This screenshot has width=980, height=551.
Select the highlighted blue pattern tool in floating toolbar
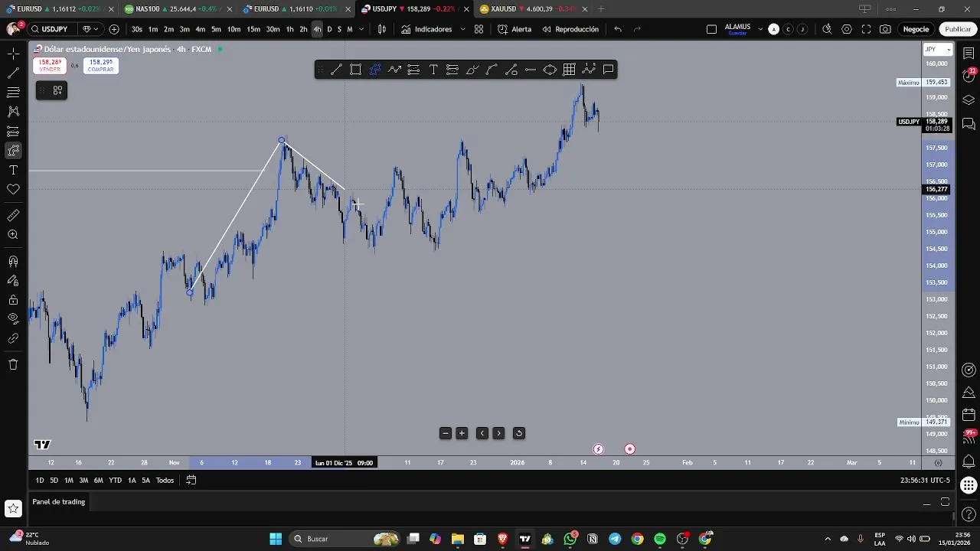[375, 70]
